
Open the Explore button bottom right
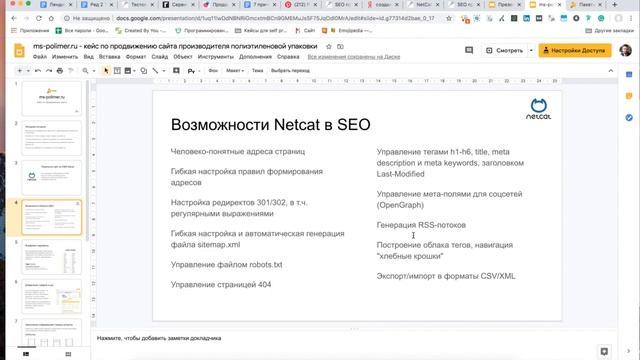tap(604, 351)
